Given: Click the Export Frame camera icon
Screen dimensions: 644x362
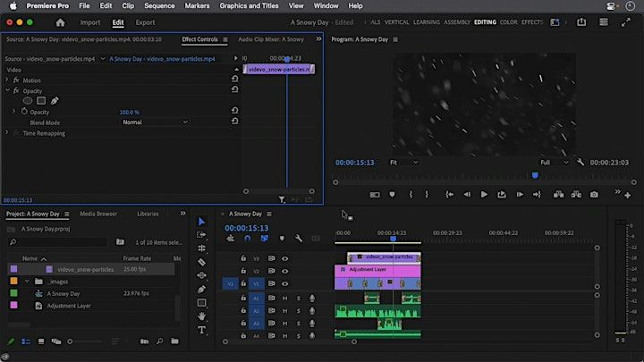Looking at the screenshot, I should tap(593, 194).
